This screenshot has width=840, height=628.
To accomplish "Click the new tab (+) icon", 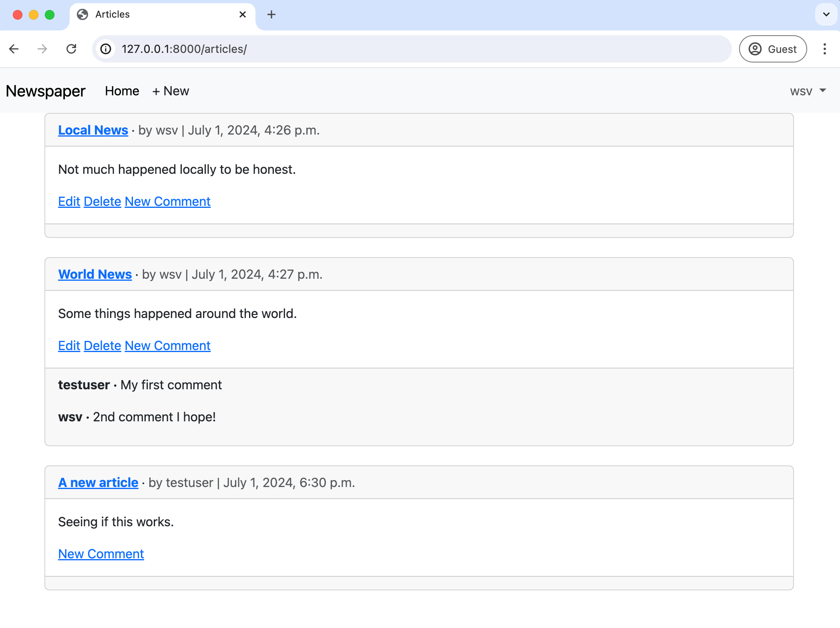I will (271, 14).
